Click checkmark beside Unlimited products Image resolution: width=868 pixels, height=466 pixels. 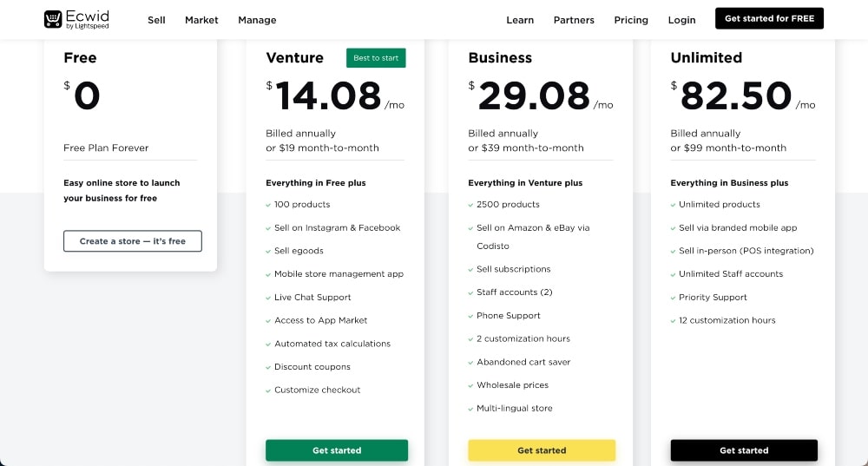tap(671, 205)
